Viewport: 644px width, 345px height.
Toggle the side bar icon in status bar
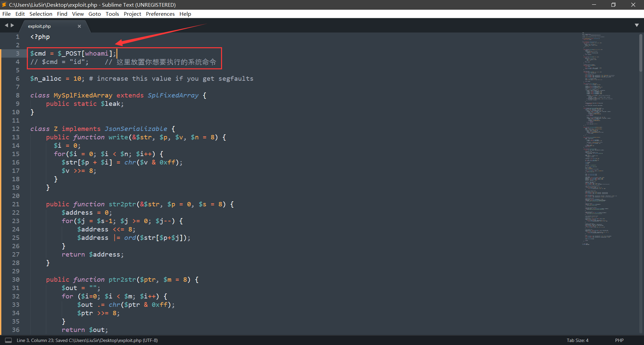[x=8, y=340]
